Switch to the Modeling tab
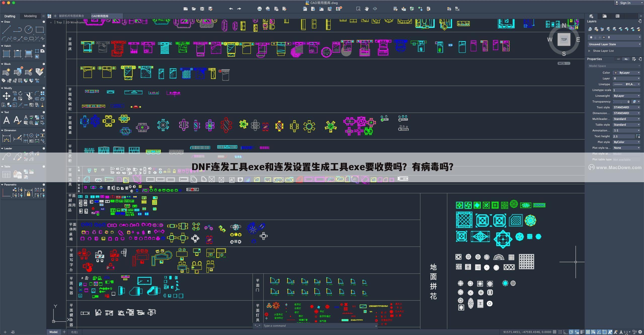Image resolution: width=644 pixels, height=335 pixels. pyautogui.click(x=30, y=16)
